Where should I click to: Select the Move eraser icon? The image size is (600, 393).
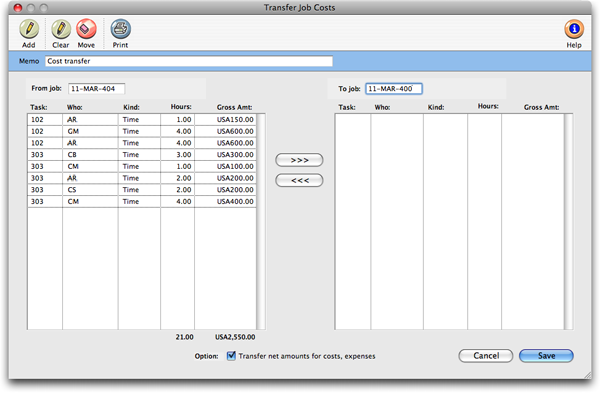[86, 29]
